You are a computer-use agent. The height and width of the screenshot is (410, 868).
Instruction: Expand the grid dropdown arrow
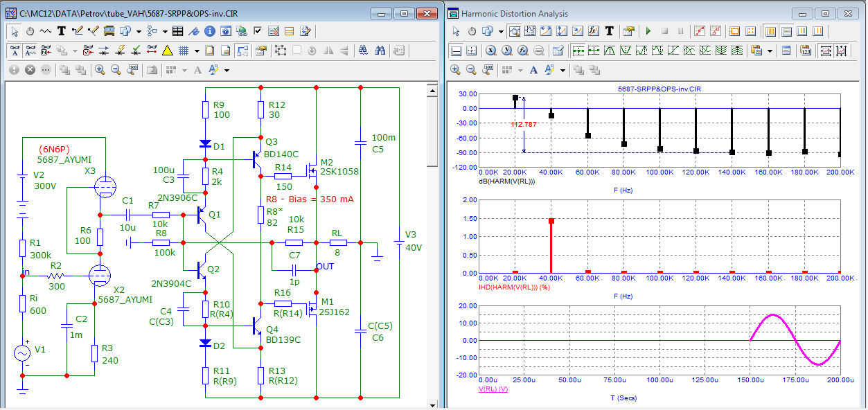197,51
